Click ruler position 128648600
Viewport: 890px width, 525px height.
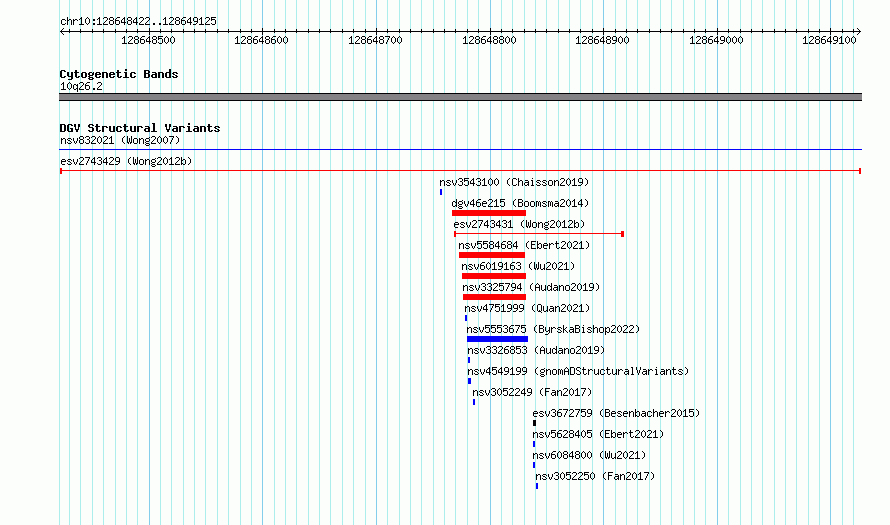coord(261,40)
